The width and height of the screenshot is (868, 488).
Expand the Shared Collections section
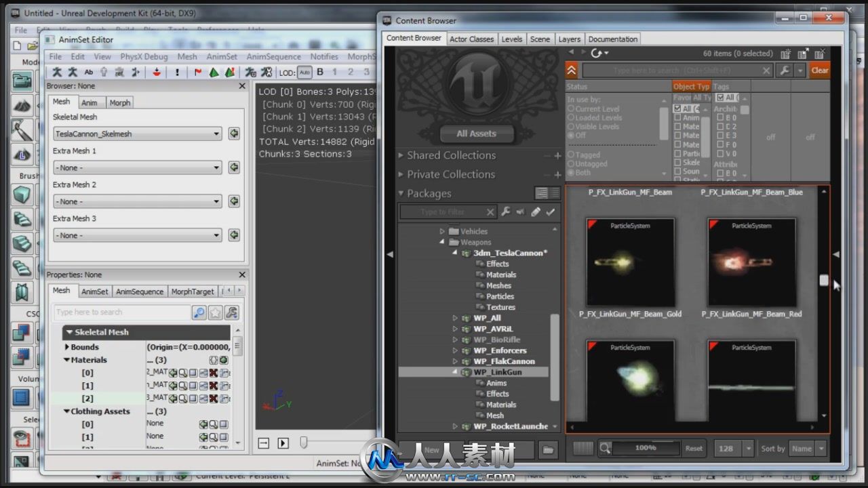click(x=401, y=155)
